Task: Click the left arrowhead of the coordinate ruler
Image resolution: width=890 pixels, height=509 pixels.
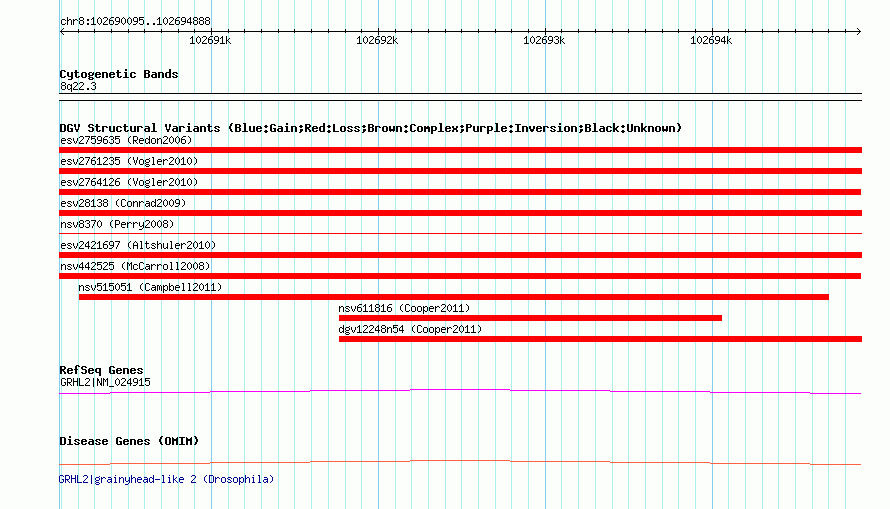Action: 62,31
